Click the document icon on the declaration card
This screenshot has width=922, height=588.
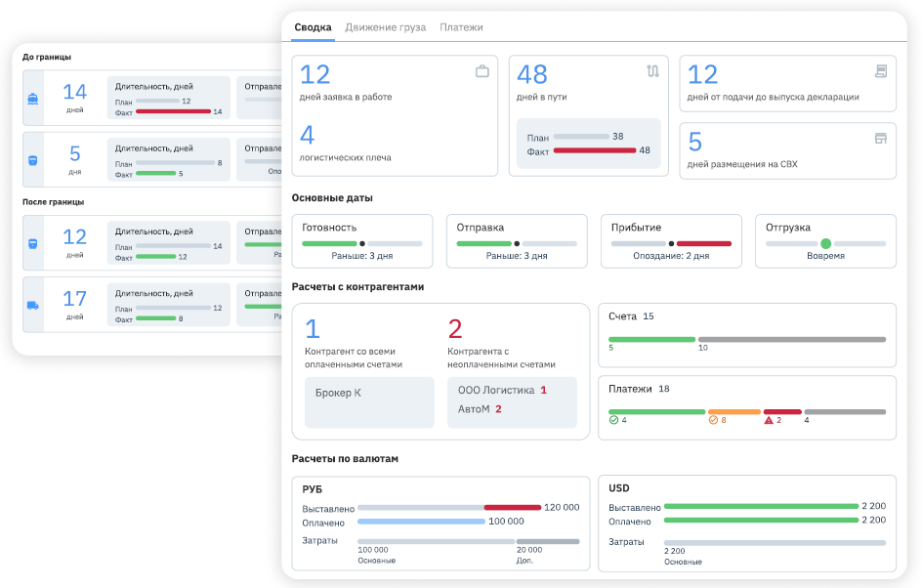(x=880, y=71)
